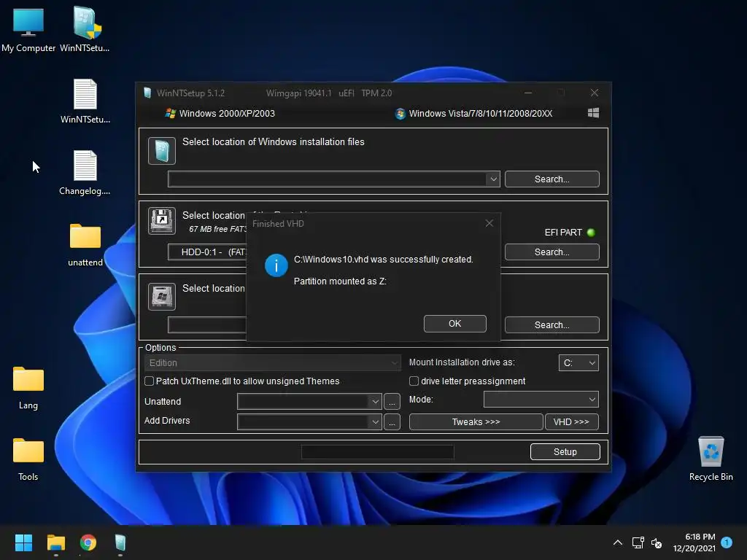Switch to Windows 2000/XP/2003 tab
This screenshot has height=560, width=747.
tap(220, 113)
